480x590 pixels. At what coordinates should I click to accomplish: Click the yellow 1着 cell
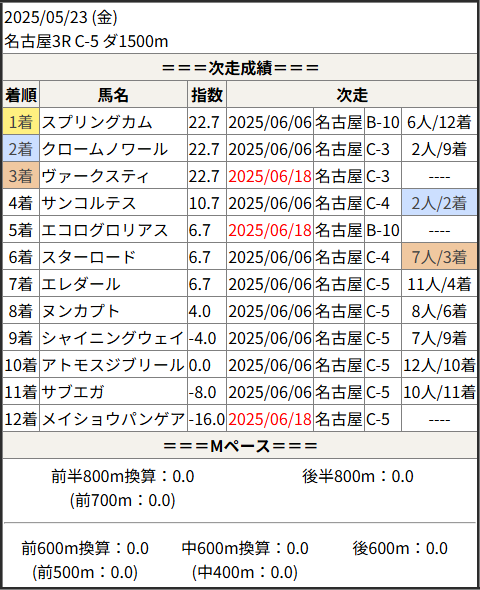[21, 122]
